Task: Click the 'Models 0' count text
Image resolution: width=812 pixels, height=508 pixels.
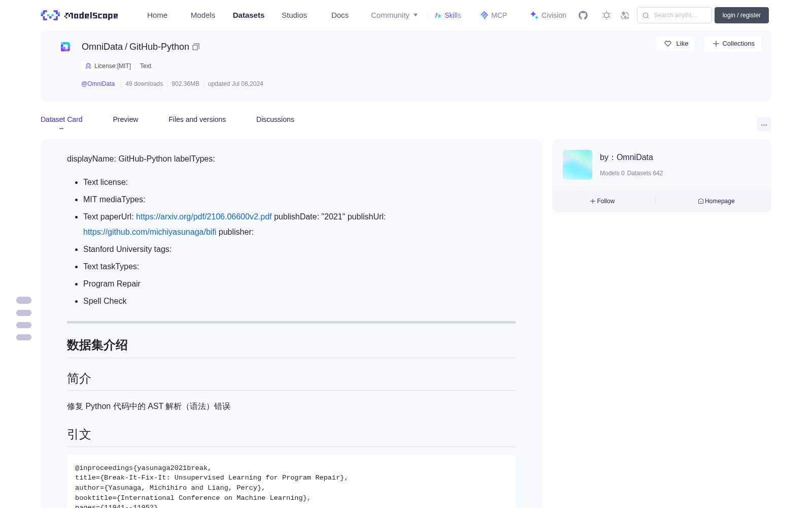Action: coord(612,173)
